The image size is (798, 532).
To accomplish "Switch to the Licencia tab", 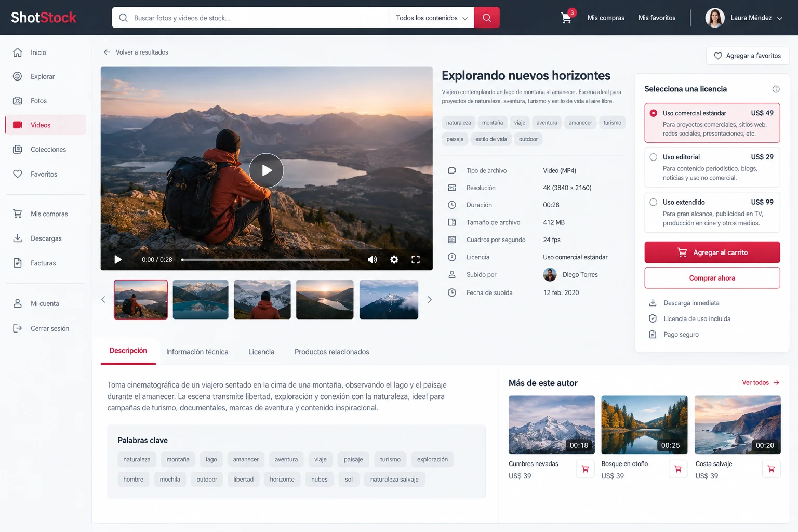I will pyautogui.click(x=261, y=352).
